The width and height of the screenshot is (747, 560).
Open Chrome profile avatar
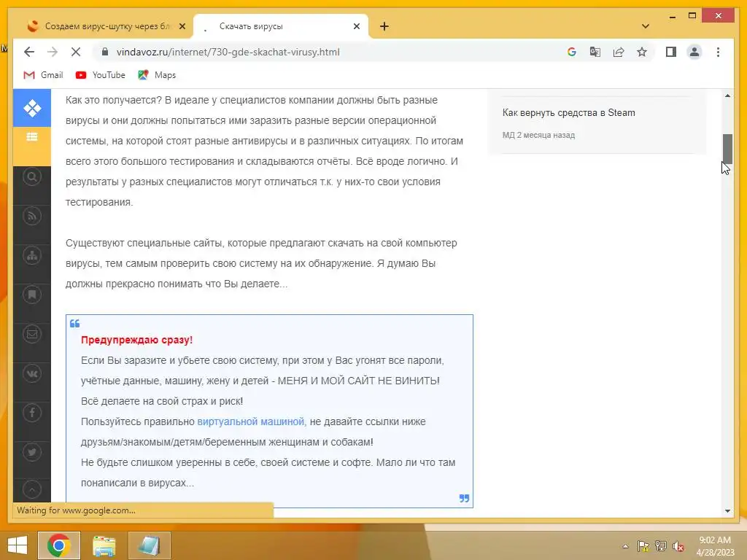point(694,52)
